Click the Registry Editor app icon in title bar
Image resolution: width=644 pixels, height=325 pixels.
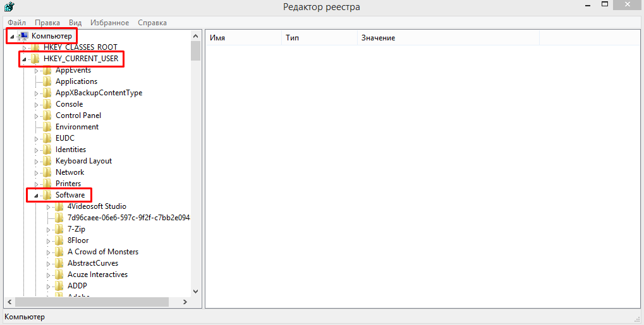coord(9,6)
